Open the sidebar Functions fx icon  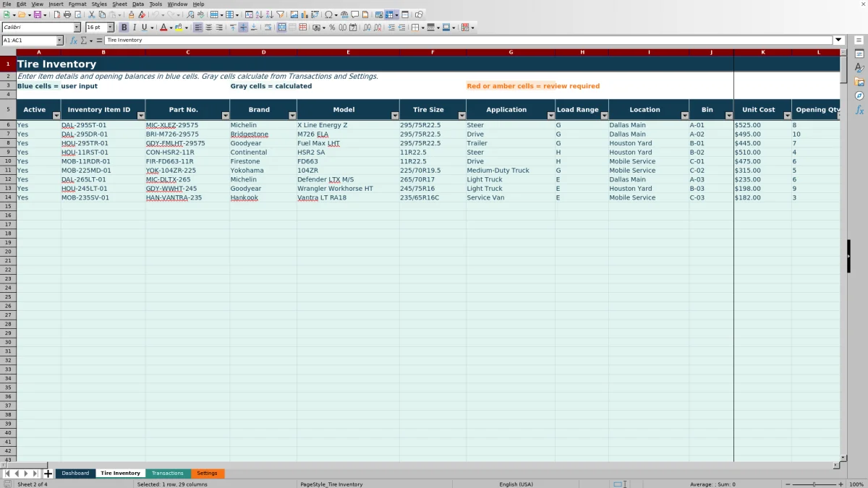click(x=859, y=110)
